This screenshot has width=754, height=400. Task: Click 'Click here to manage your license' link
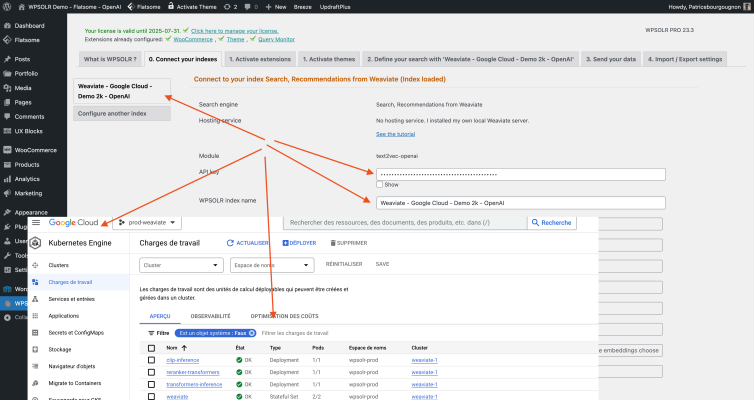(x=235, y=31)
